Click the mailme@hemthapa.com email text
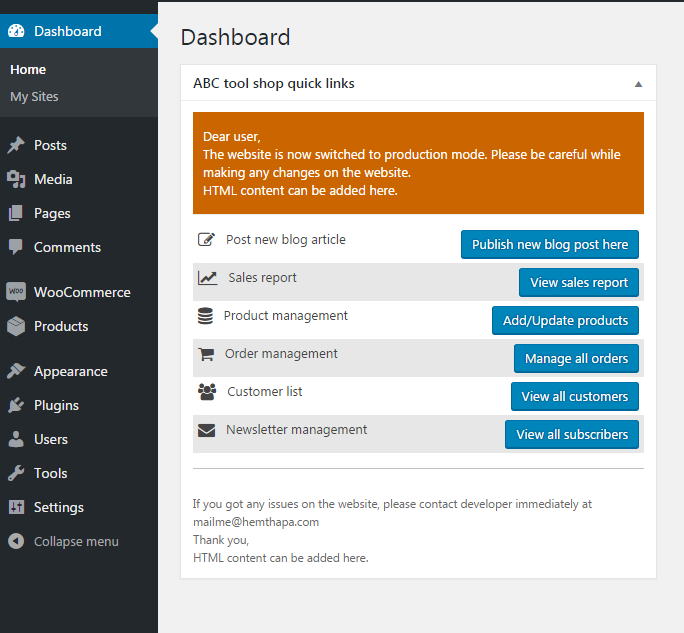The width and height of the screenshot is (684, 633). tap(256, 522)
